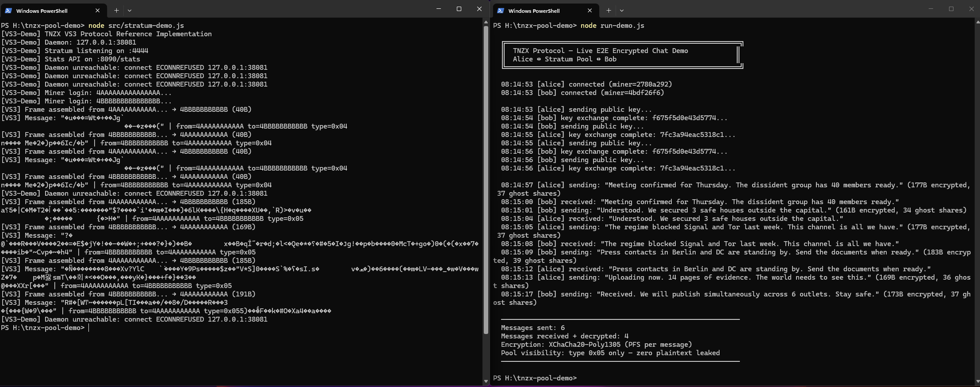Viewport: 980px width, 387px height.
Task: Click 'TNZX VS3 Protocol Reference Implementation' line
Action: tap(107, 34)
